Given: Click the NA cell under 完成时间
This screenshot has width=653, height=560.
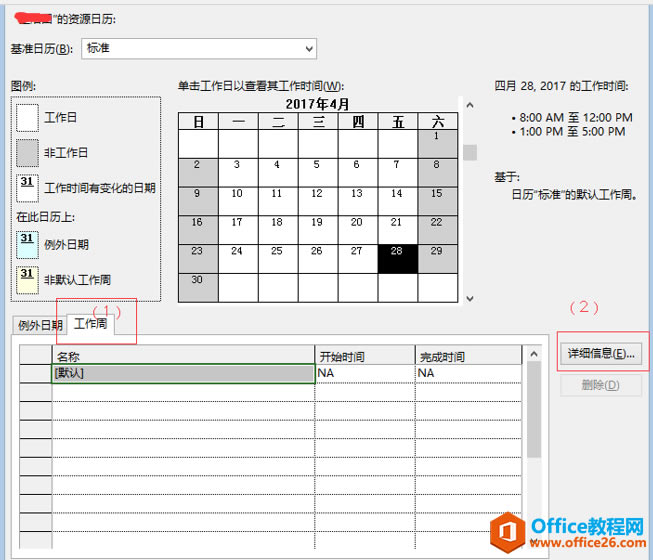Looking at the screenshot, I should point(469,373).
